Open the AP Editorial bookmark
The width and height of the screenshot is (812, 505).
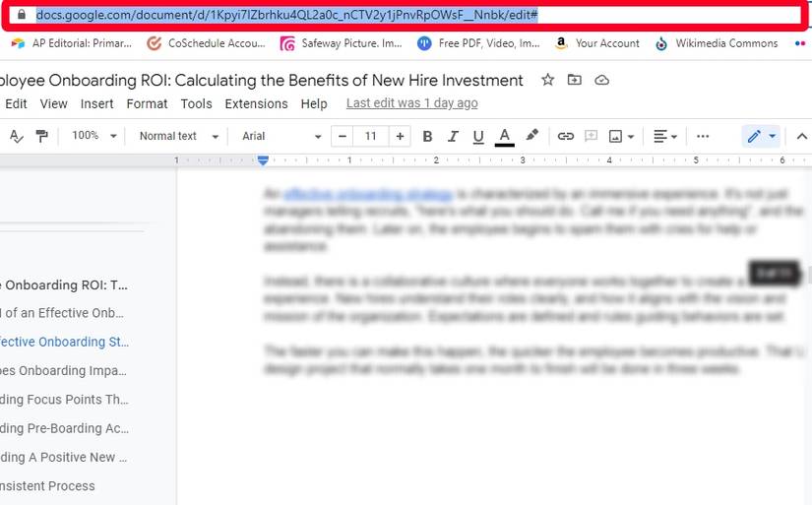[72, 43]
